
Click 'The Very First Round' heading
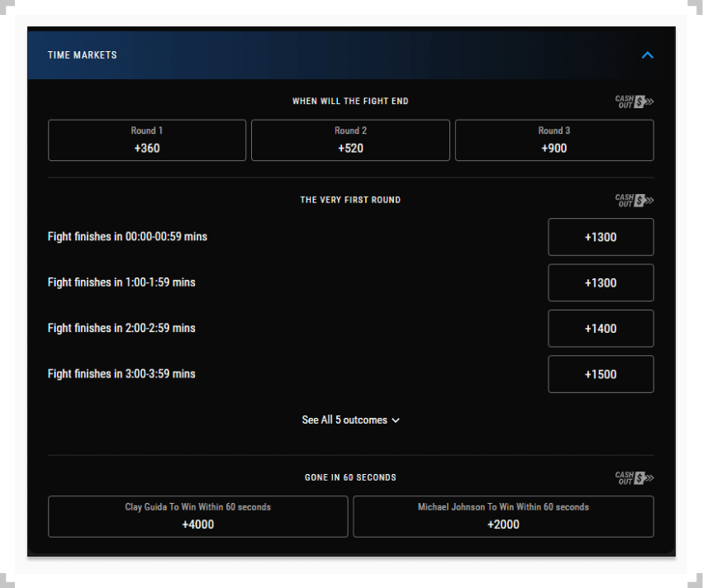pos(350,200)
